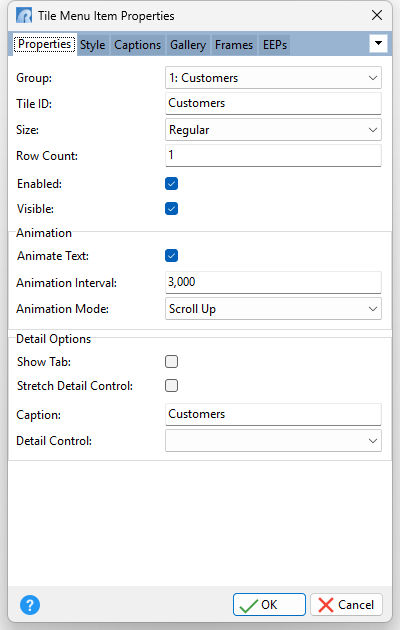Viewport: 400px width, 630px height.
Task: Click the app icon in title bar
Action: pos(24,16)
